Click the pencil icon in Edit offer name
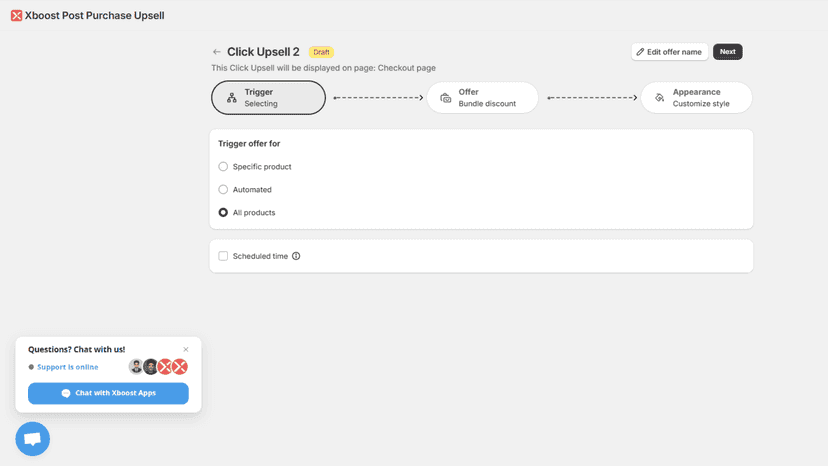The height and width of the screenshot is (466, 828). point(640,52)
